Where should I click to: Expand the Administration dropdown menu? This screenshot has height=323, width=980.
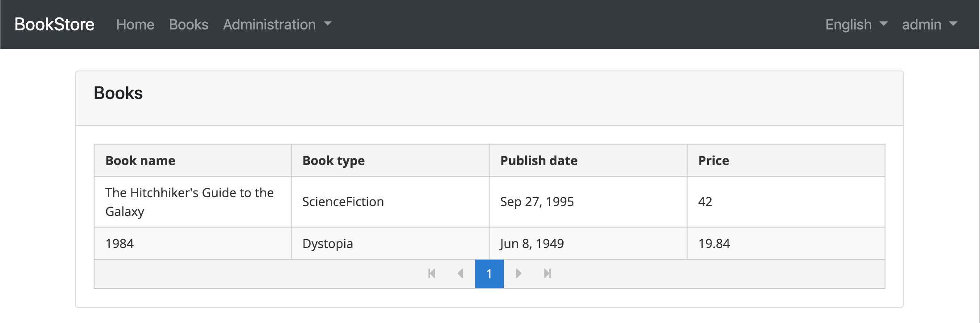[x=277, y=25]
